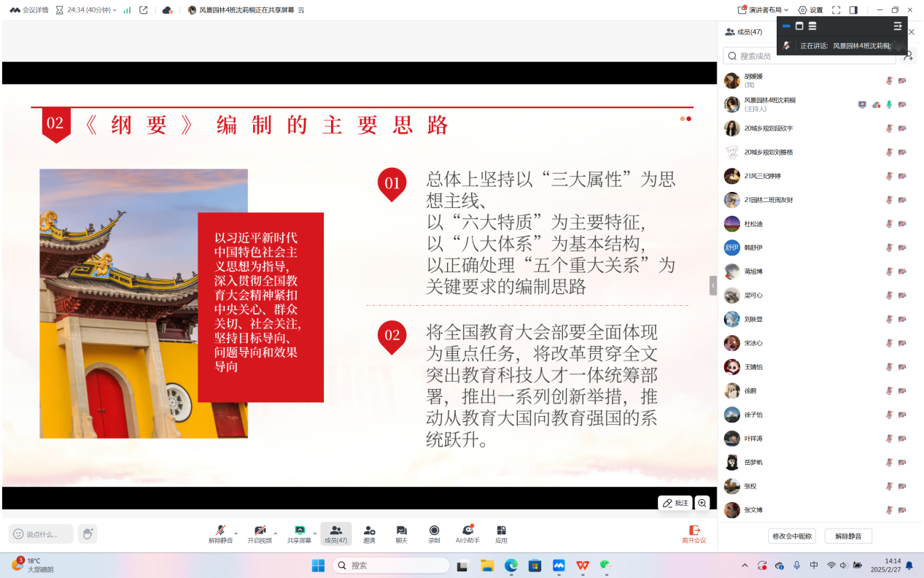Open the 应用 (Apps) panel

tap(501, 533)
